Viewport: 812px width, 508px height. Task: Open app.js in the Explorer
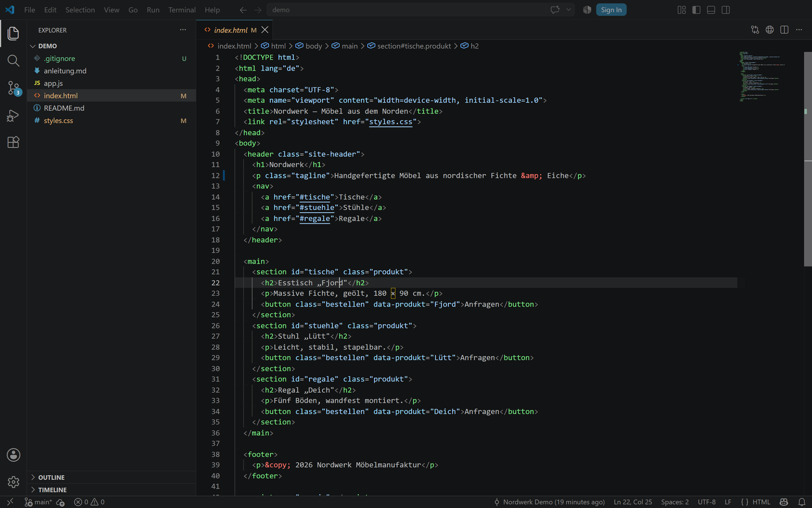[x=111, y=83]
